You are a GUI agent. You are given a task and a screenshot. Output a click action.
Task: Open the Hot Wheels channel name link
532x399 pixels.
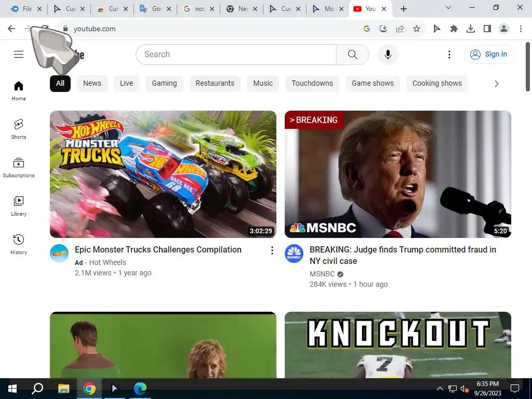tap(108, 262)
